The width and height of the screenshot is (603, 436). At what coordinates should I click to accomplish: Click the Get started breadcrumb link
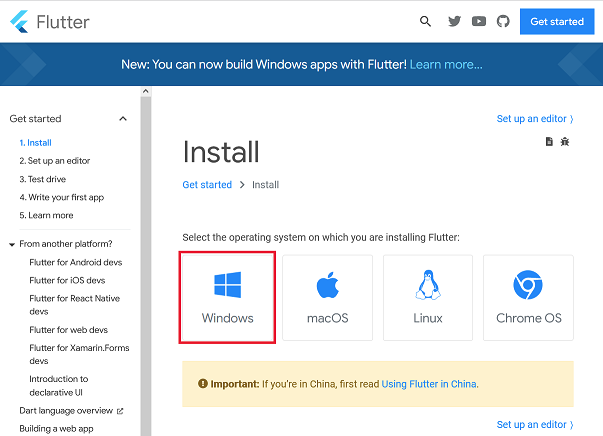pos(207,185)
